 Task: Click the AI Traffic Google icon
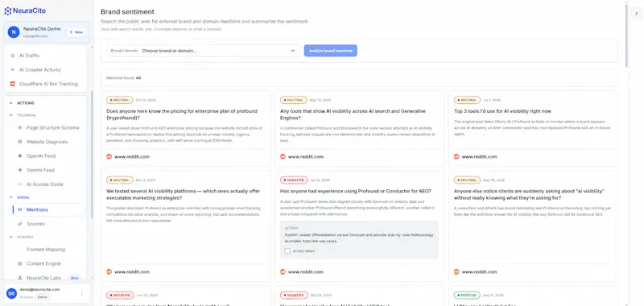pyautogui.click(x=13, y=56)
